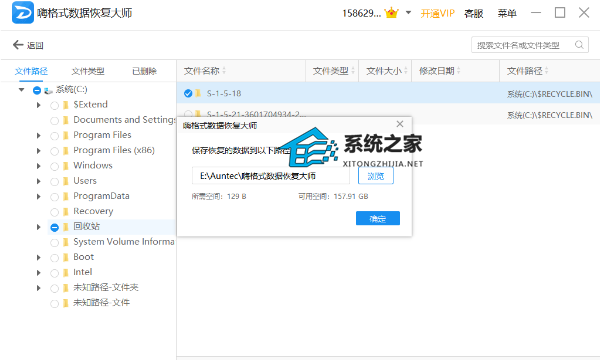600x360 pixels.
Task: Click the 返回 back arrow
Action: coord(18,45)
